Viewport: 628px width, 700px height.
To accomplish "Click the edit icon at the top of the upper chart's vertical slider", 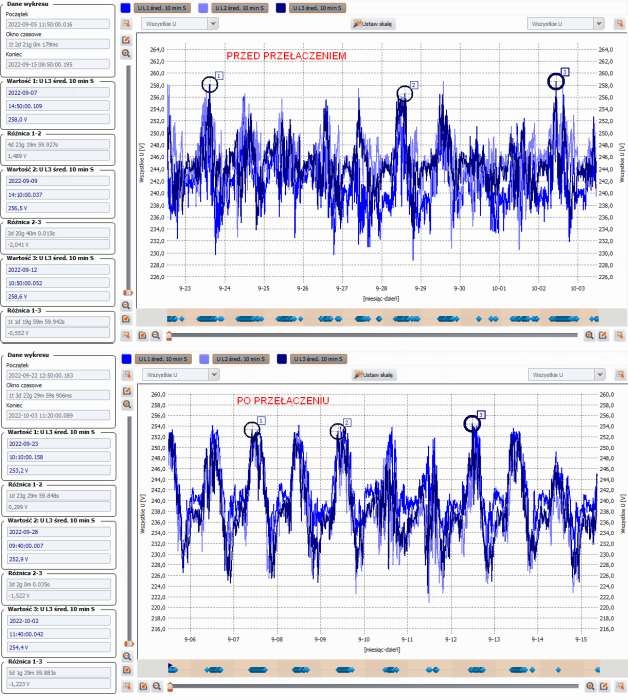I will [x=126, y=40].
